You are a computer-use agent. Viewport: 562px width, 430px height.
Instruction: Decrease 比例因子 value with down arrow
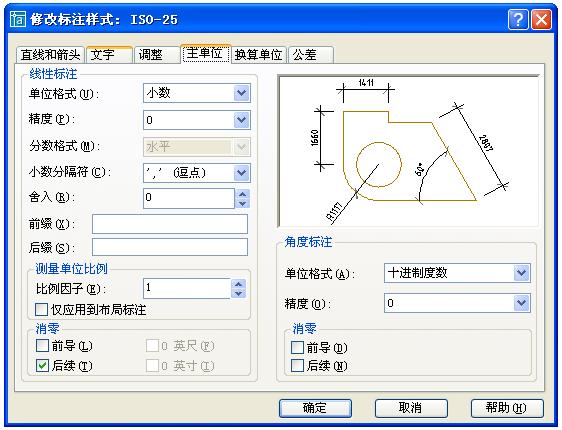tap(239, 293)
